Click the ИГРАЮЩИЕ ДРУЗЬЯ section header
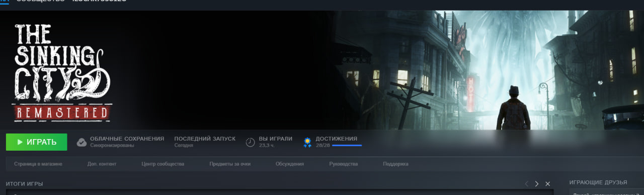Screen dimensions: 644x195 pos(598,182)
